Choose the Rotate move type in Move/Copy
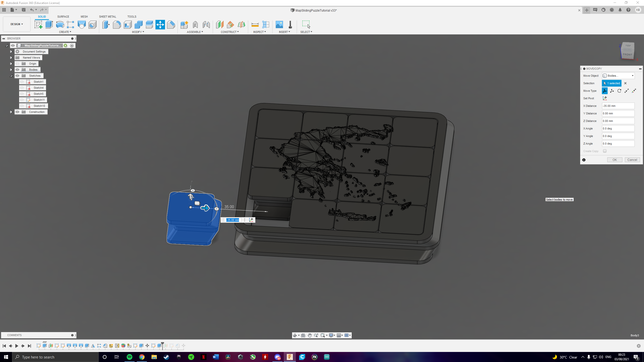 (x=619, y=91)
